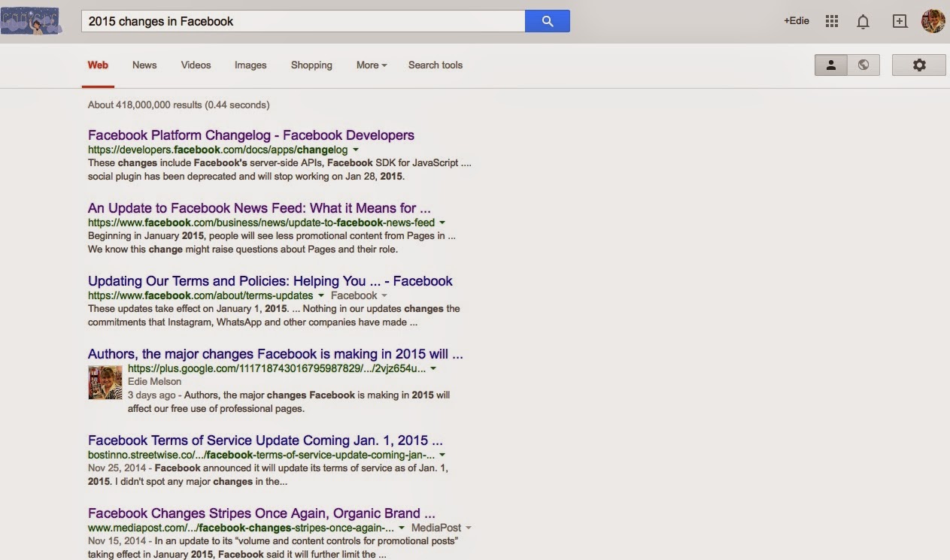Expand the grey Facebook source dropdown

(358, 296)
